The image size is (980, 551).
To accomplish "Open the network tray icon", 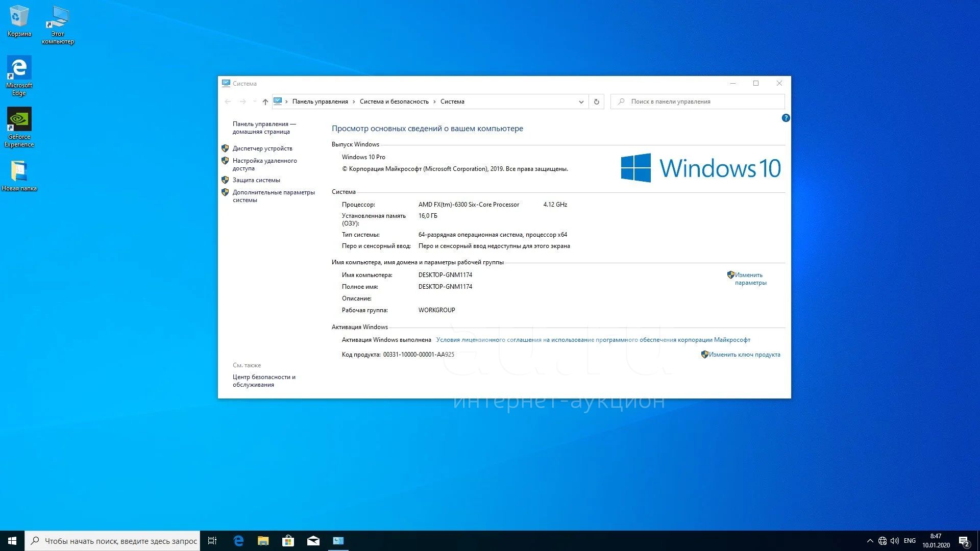I will click(883, 541).
